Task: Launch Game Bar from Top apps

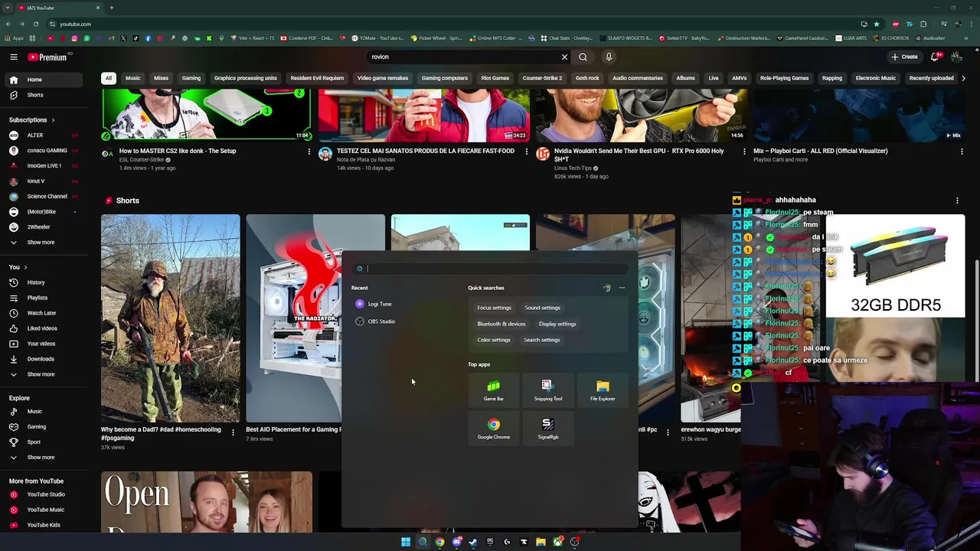Action: (494, 390)
